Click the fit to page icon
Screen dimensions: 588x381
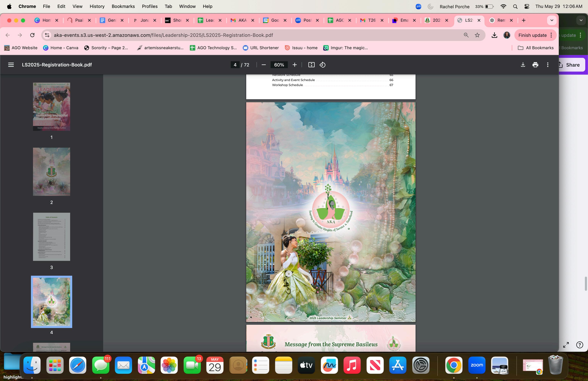311,65
